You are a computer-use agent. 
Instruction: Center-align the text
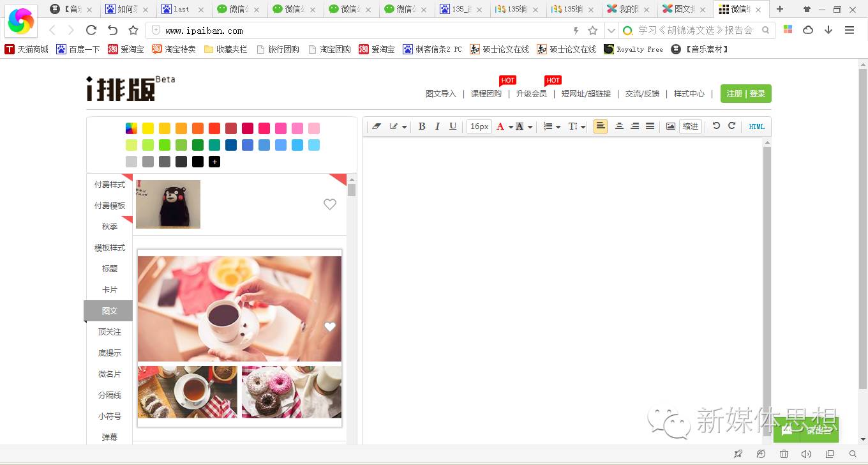619,126
